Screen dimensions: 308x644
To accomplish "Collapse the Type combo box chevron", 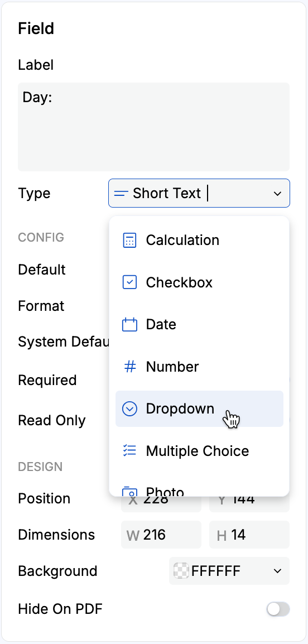I will coord(278,194).
